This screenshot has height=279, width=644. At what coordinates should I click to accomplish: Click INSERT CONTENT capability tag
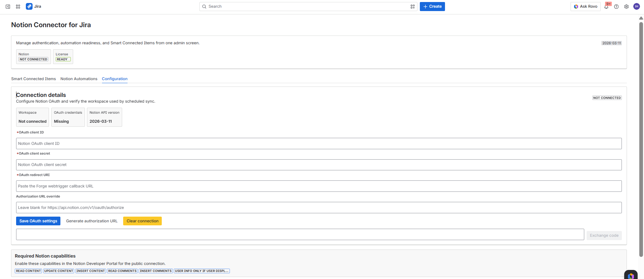(x=91, y=271)
